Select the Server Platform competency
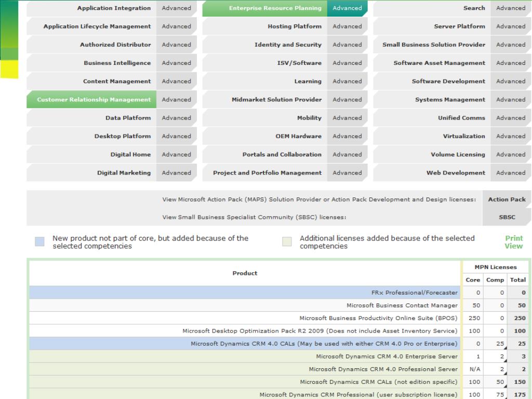 432,26
